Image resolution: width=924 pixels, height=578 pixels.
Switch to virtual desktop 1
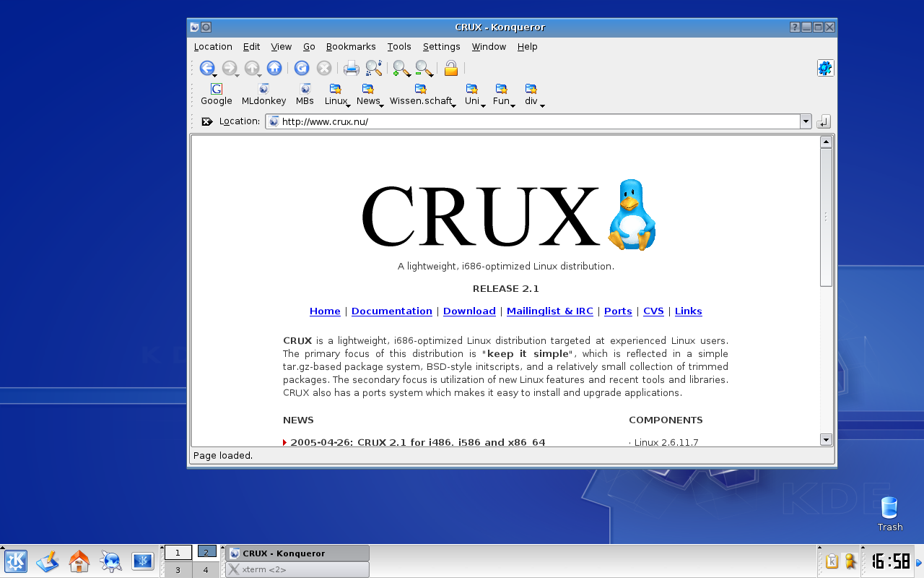point(178,553)
